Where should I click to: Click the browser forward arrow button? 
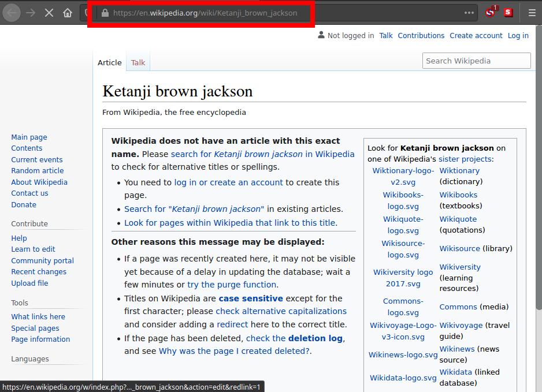(31, 13)
